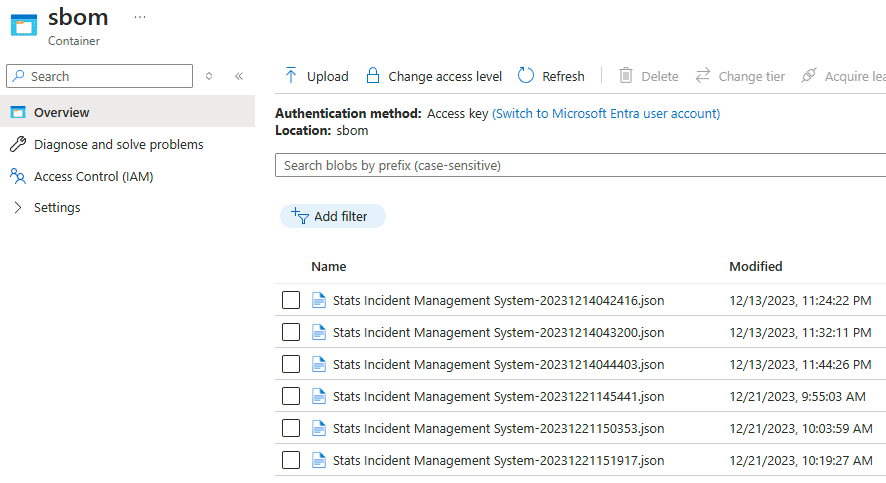Image resolution: width=886 pixels, height=483 pixels.
Task: Click the Access key authentication text
Action: click(457, 114)
